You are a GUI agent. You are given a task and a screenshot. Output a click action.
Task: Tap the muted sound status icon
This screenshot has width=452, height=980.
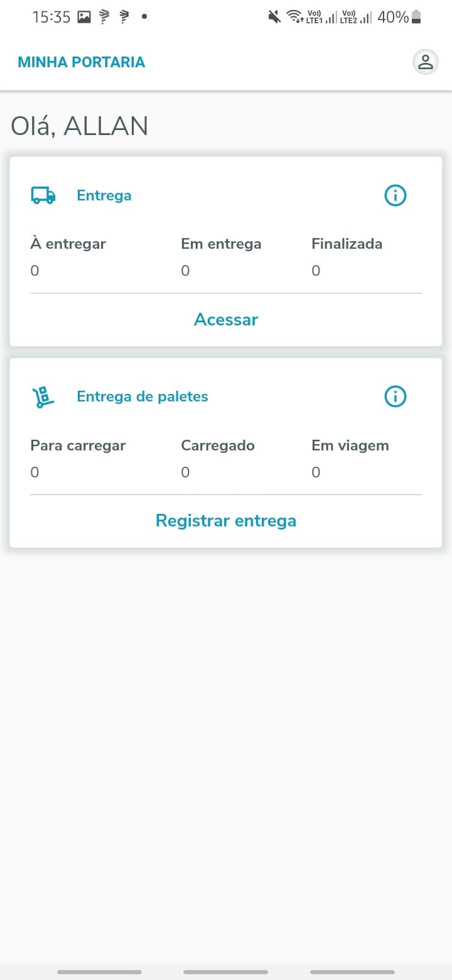(x=274, y=17)
